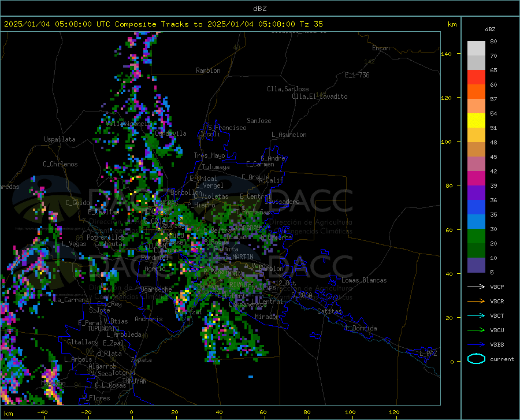The image size is (520, 420).
Task: Click the 'Tres_Mayo' map label
Action: point(209,155)
